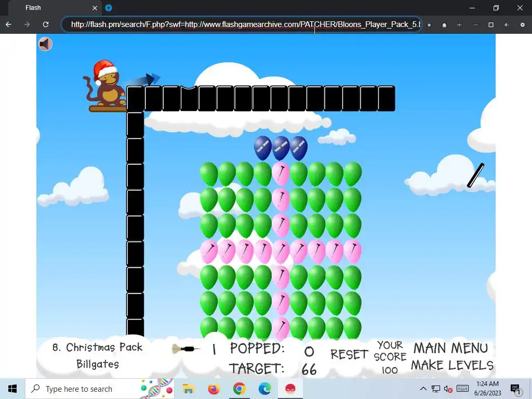Open Windows Start menu

[12, 389]
